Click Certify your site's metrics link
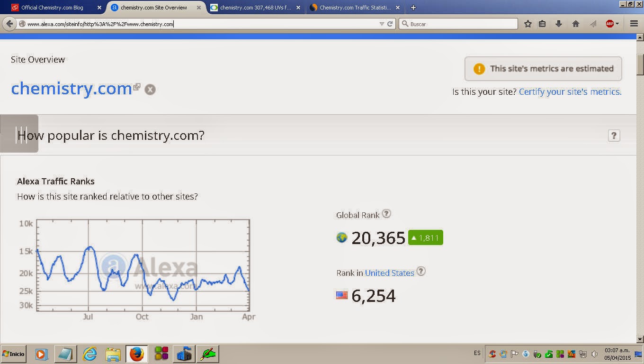The width and height of the screenshot is (644, 364). tap(570, 91)
